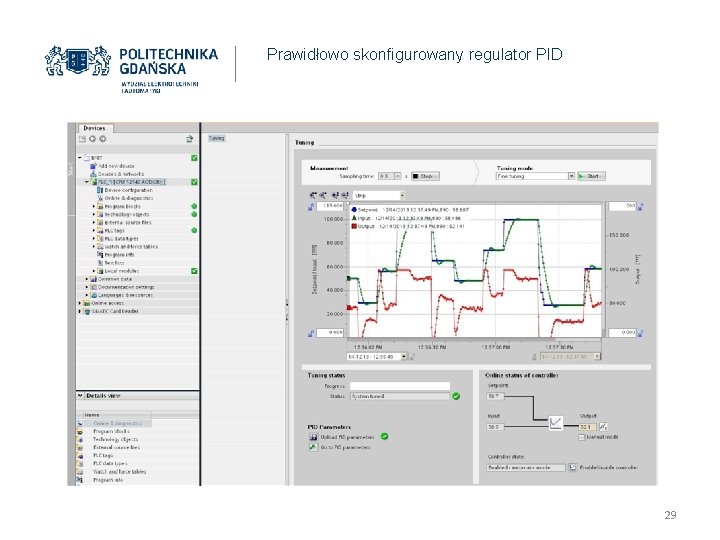Click the upper limit field of Setpoint/Input axis

pyautogui.click(x=330, y=206)
